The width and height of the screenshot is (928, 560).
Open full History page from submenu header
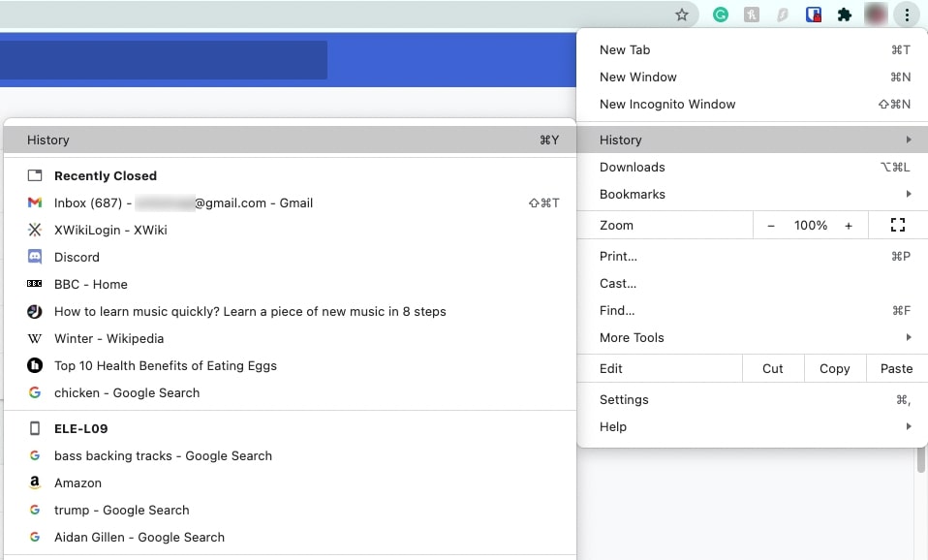pos(290,140)
